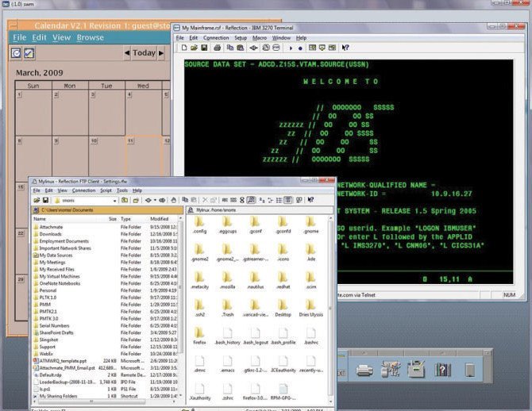
Task: Open Browse menu in Calendar window
Action: point(91,37)
